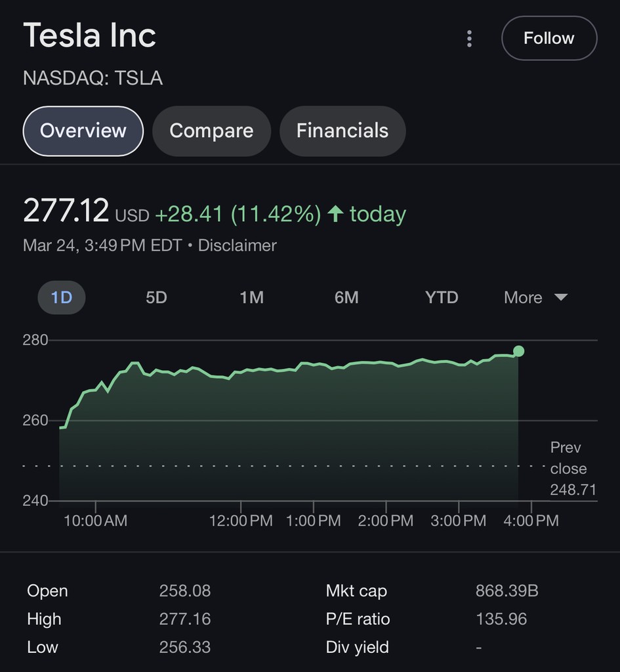Expand the More time ranges dropdown
Viewport: 620px width, 672px height.
click(x=524, y=298)
